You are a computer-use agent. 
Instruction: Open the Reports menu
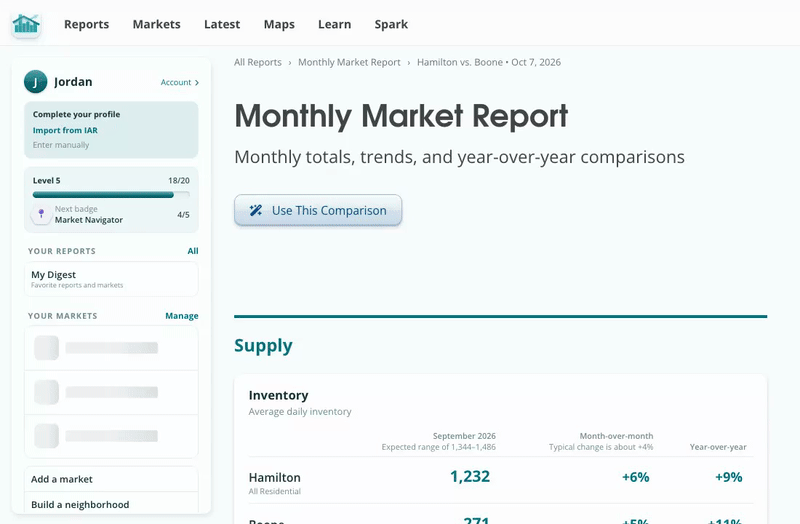pyautogui.click(x=86, y=24)
